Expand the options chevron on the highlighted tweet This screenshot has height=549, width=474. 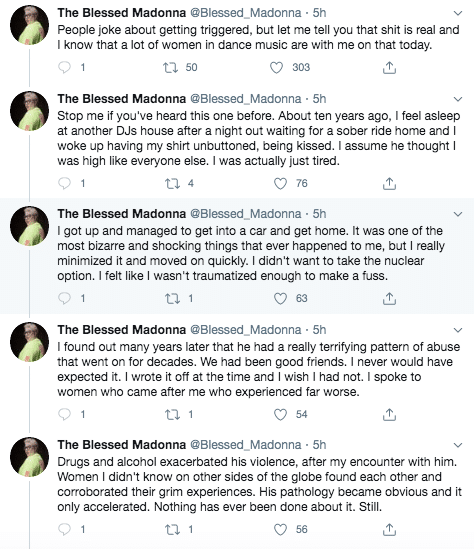[x=458, y=214]
